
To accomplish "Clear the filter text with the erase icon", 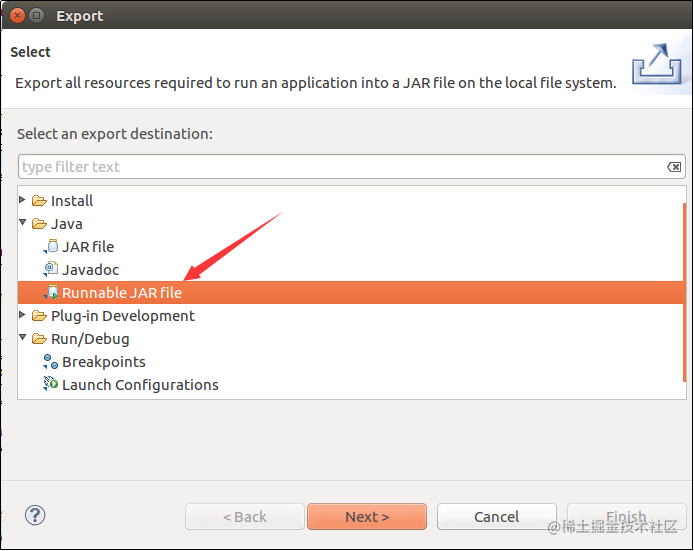I will pos(674,167).
